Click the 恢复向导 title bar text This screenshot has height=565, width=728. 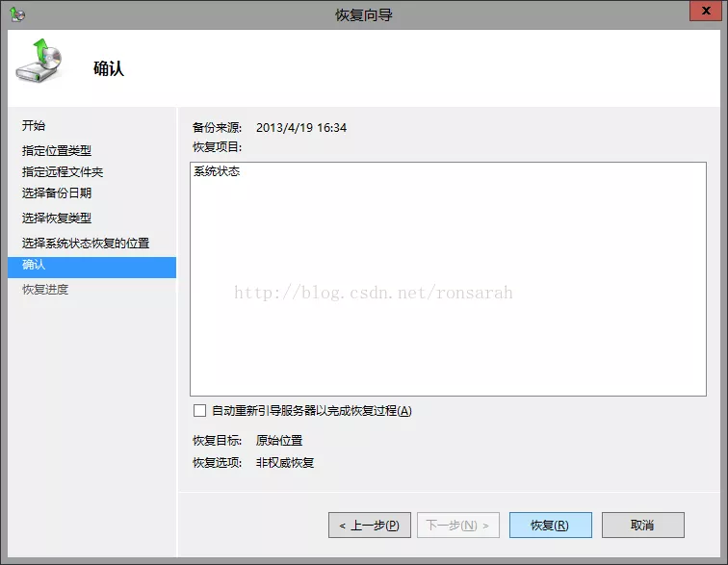364,14
